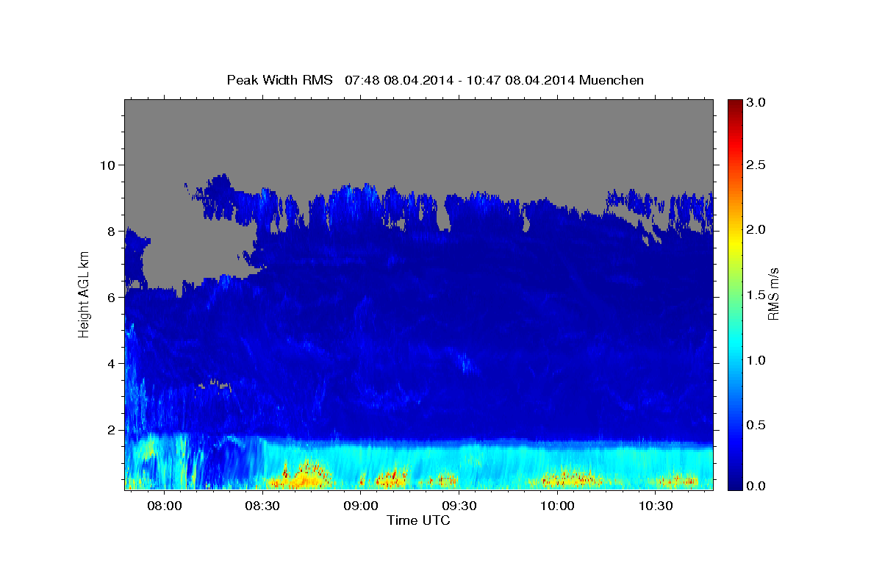The height and width of the screenshot is (588, 882).
Task: Click the 10:30 time tick label
Action: point(656,506)
